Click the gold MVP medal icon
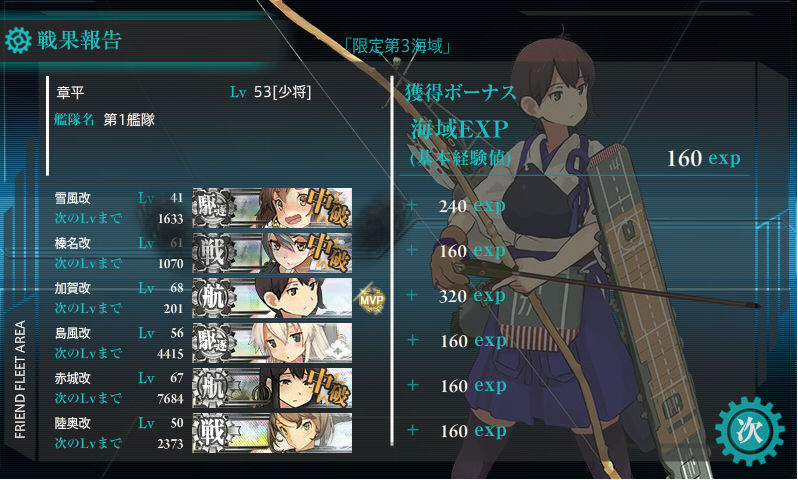 pos(372,300)
